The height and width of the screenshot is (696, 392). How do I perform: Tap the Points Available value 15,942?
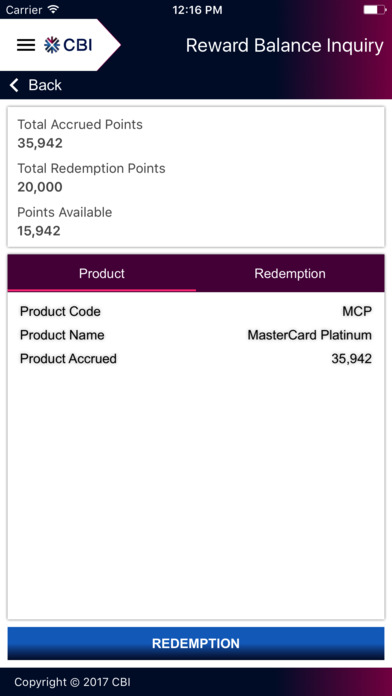[39, 231]
